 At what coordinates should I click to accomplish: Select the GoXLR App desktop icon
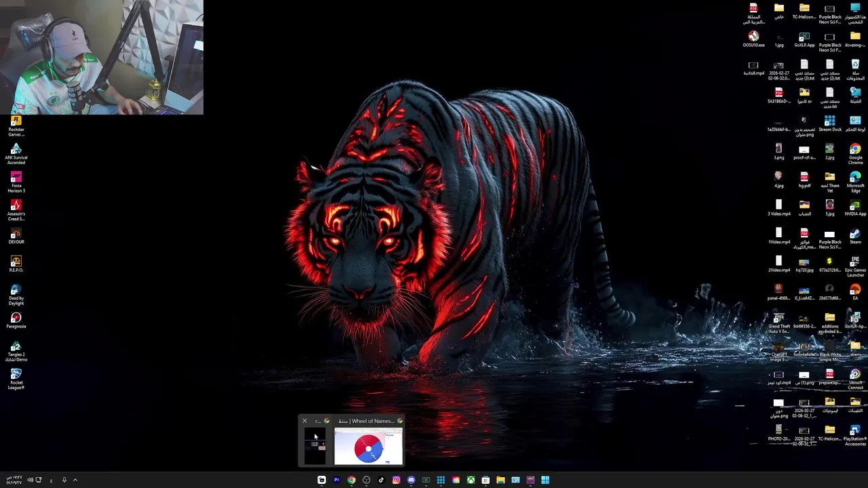click(804, 39)
